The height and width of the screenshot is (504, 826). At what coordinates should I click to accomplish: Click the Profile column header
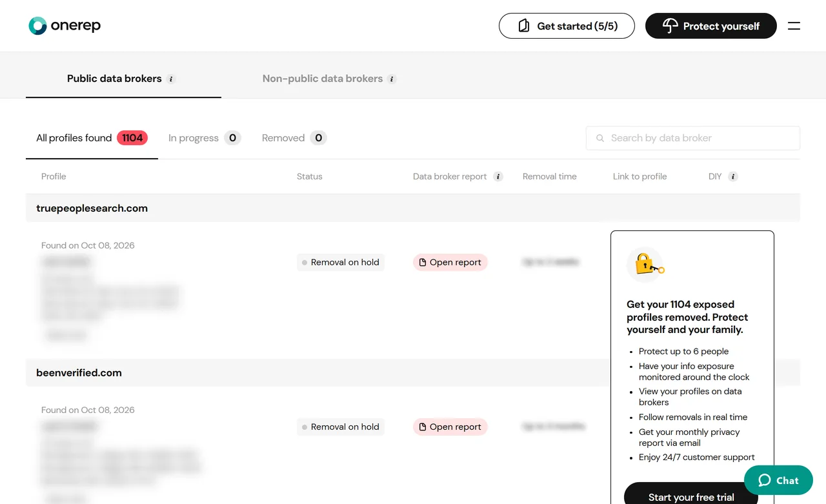coord(54,176)
